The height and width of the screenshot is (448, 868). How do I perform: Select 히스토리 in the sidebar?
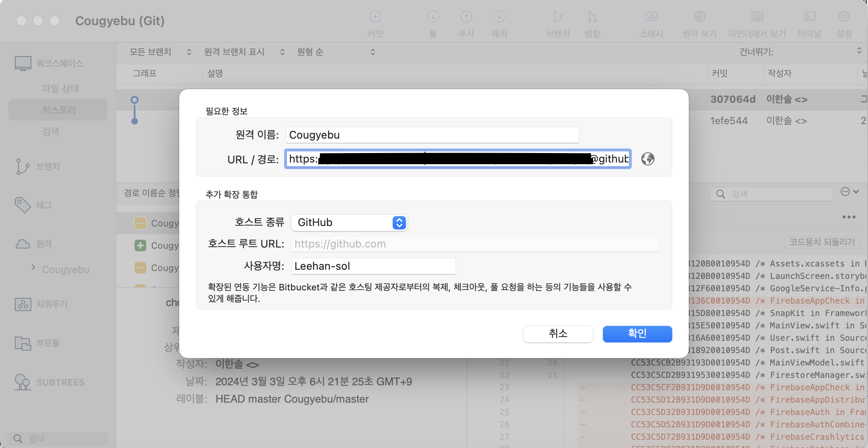(59, 110)
